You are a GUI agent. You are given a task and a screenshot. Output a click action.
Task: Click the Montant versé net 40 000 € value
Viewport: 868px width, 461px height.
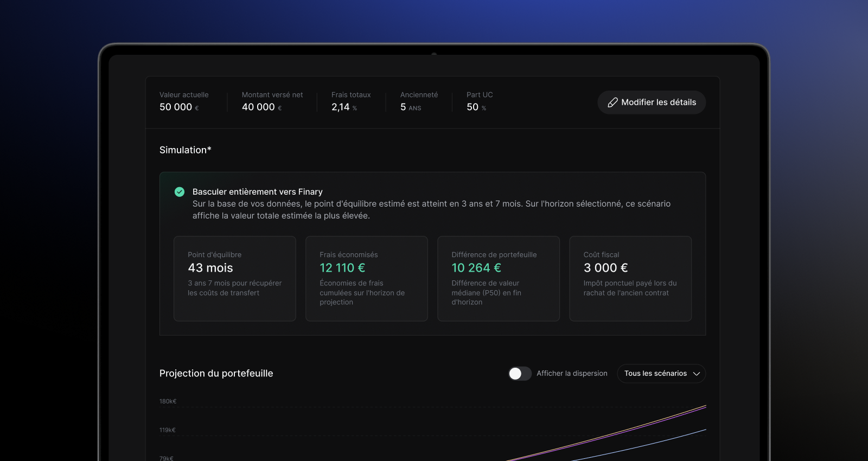coord(261,107)
